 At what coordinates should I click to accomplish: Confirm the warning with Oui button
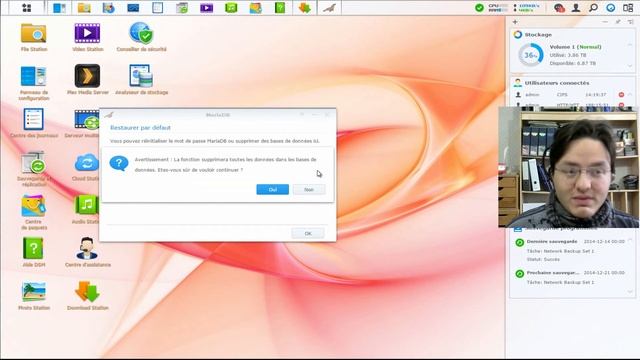[273, 189]
